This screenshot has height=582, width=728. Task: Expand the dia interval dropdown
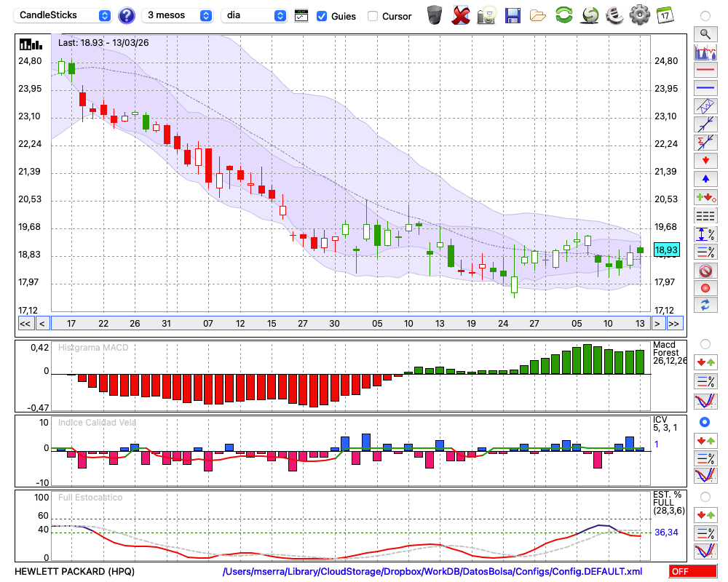255,15
